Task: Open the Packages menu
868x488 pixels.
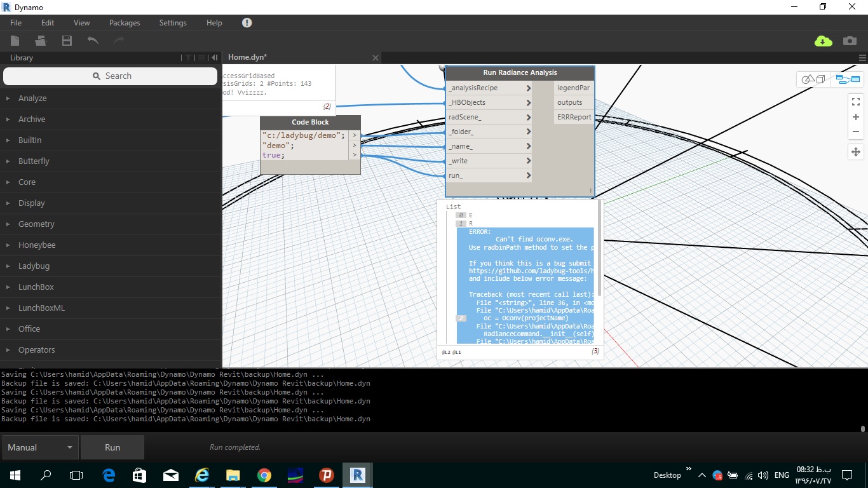Action: tap(124, 22)
